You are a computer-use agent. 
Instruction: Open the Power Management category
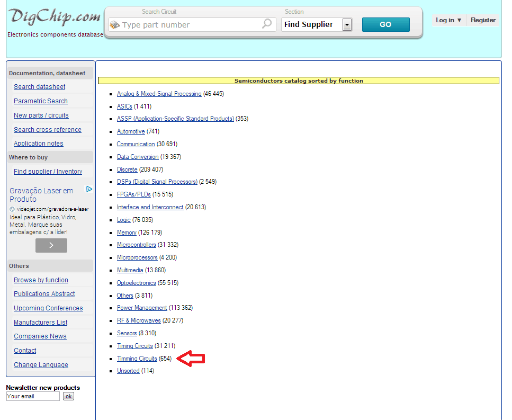click(x=141, y=308)
